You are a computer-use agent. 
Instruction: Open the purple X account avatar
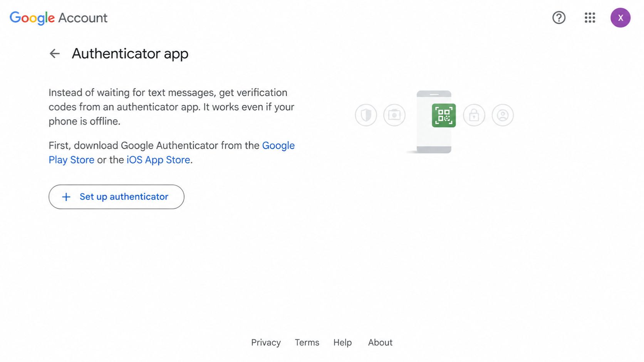[620, 18]
